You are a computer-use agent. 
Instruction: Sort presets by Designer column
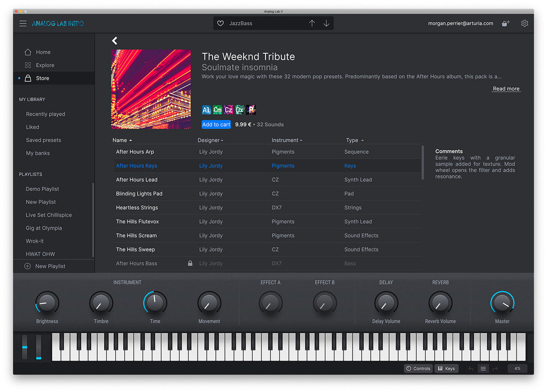[x=210, y=140]
